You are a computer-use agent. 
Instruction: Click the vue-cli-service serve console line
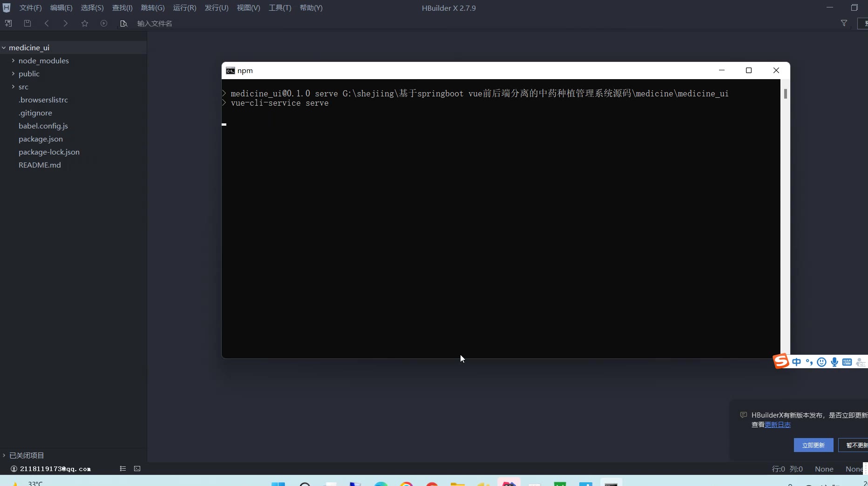(279, 103)
